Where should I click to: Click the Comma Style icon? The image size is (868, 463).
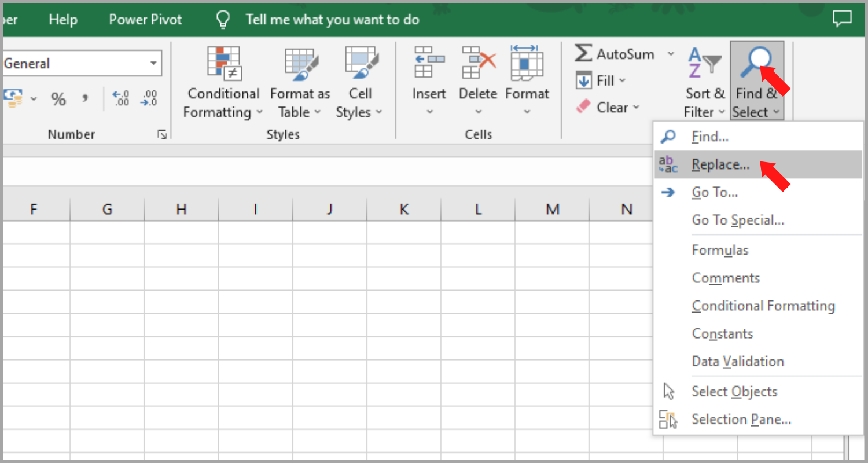point(85,98)
